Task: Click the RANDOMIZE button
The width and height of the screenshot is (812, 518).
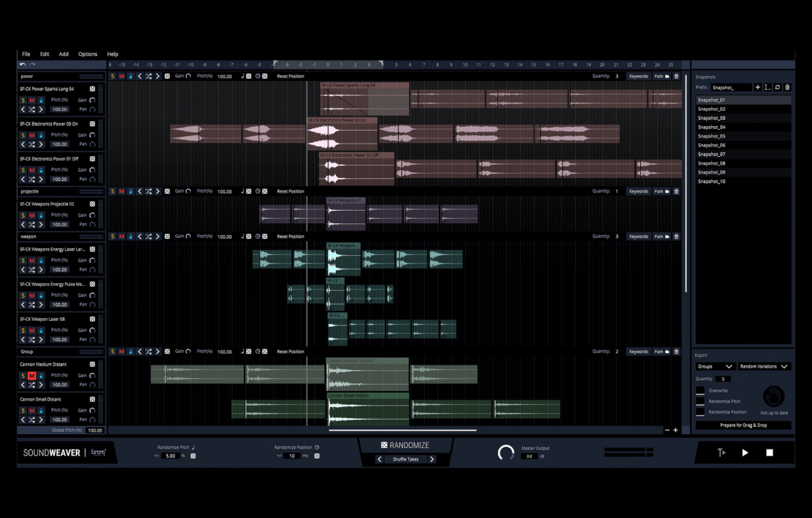Action: point(406,444)
